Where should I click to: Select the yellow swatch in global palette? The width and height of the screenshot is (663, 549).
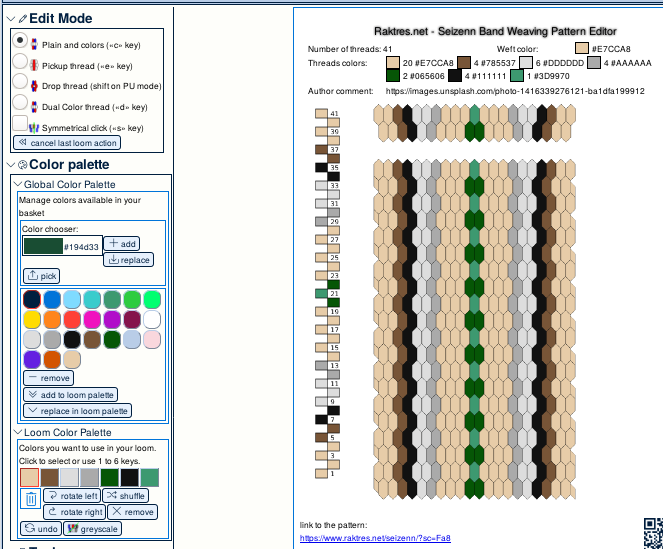[32, 319]
